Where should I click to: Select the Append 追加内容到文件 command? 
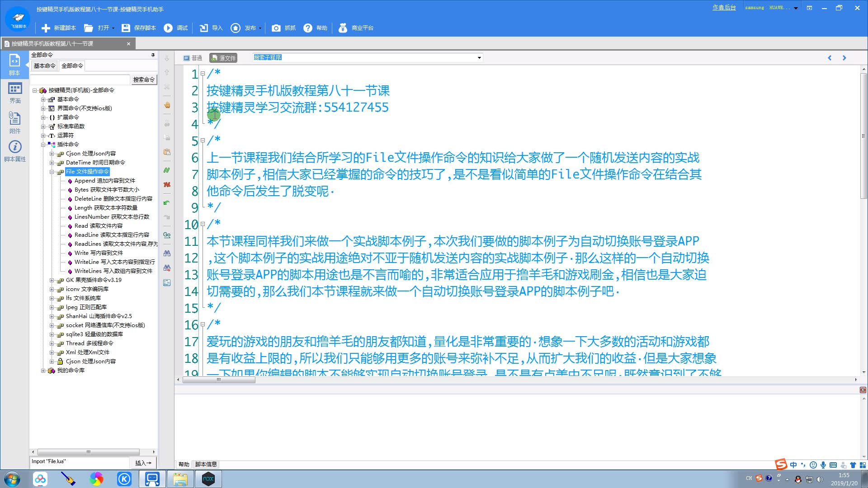[105, 181]
